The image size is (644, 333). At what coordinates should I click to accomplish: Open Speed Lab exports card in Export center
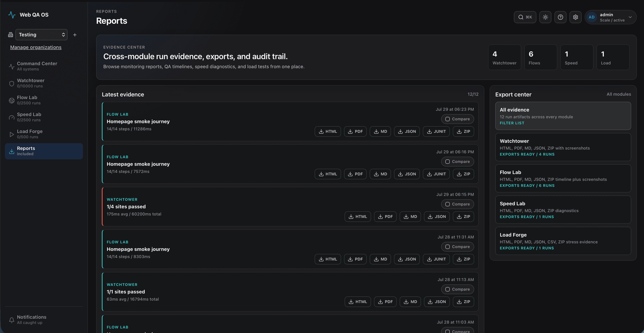(563, 210)
